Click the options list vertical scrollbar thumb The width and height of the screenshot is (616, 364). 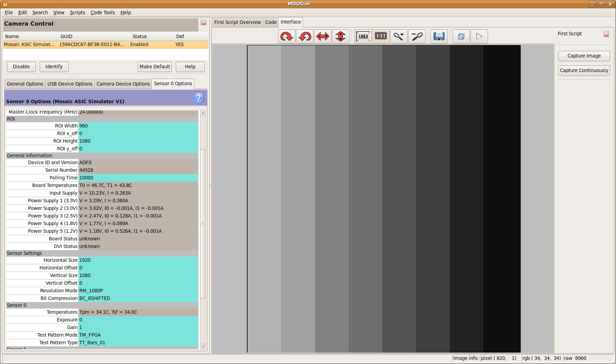(x=203, y=224)
